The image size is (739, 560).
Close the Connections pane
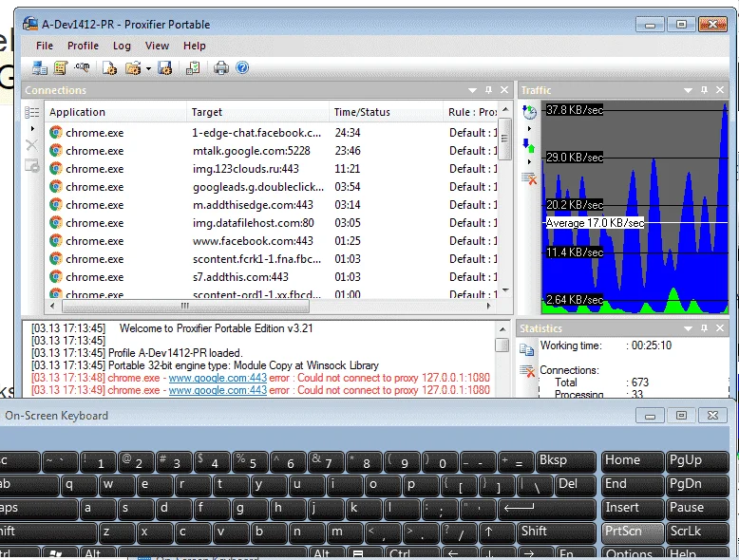pyautogui.click(x=504, y=90)
